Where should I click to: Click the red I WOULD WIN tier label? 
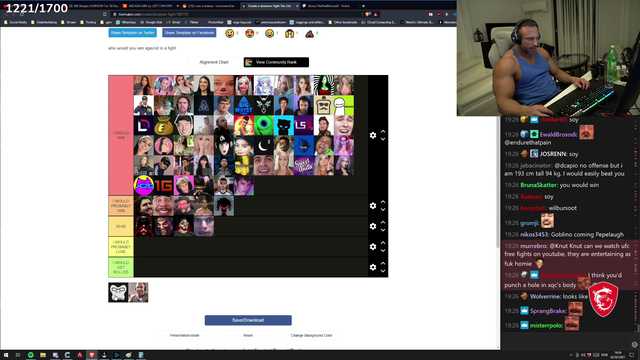[121, 135]
